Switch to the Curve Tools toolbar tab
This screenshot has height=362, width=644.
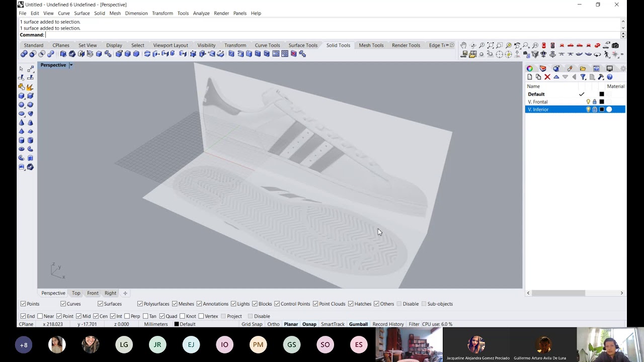tap(267, 45)
